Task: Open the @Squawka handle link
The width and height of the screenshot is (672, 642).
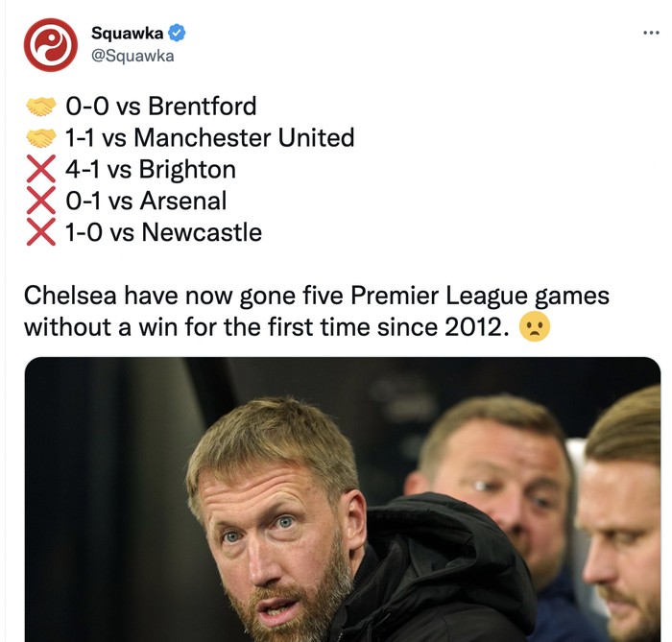Action: tap(132, 56)
